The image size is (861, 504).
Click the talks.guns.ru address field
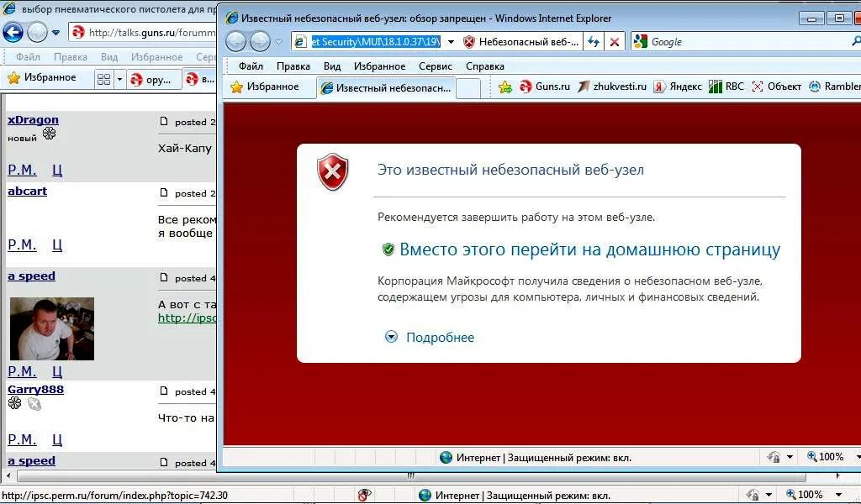[x=143, y=33]
